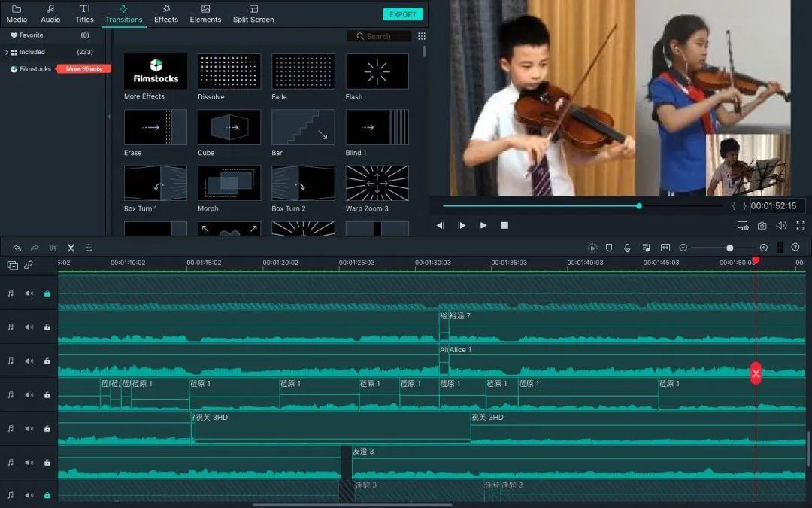Select the Flash transition
The image size is (812, 508).
[377, 71]
